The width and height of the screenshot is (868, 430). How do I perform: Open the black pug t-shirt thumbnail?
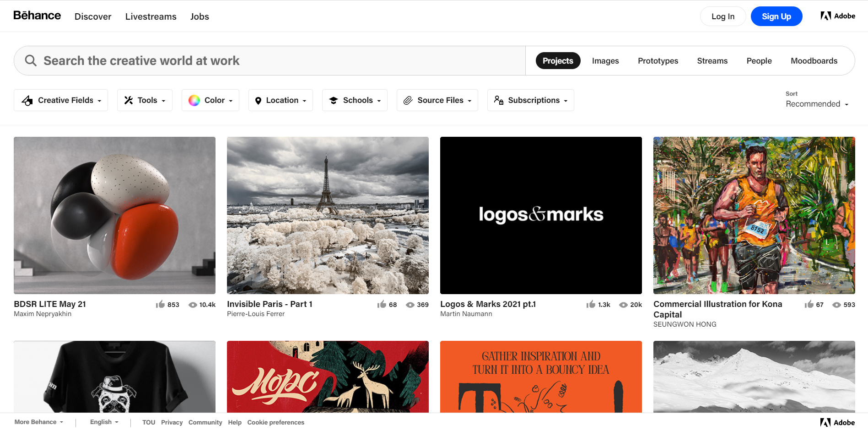[x=114, y=376]
